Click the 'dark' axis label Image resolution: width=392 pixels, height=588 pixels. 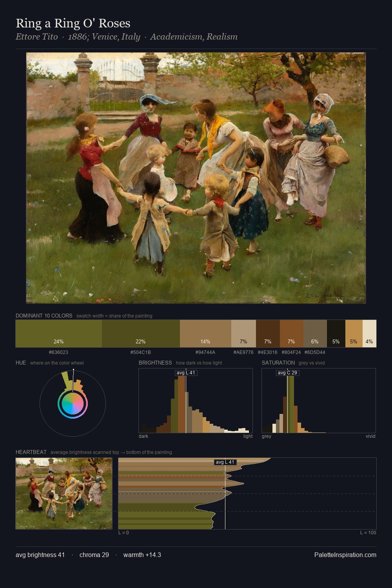(x=143, y=436)
